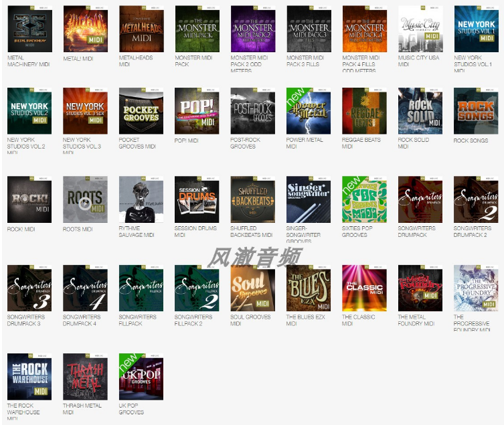Open the UK Pop Grooves cover
This screenshot has height=425, width=504.
click(141, 377)
